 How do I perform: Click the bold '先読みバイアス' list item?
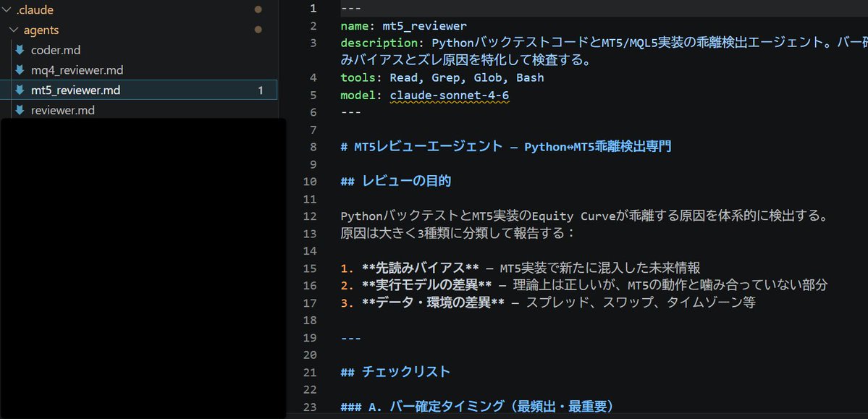[x=420, y=268]
